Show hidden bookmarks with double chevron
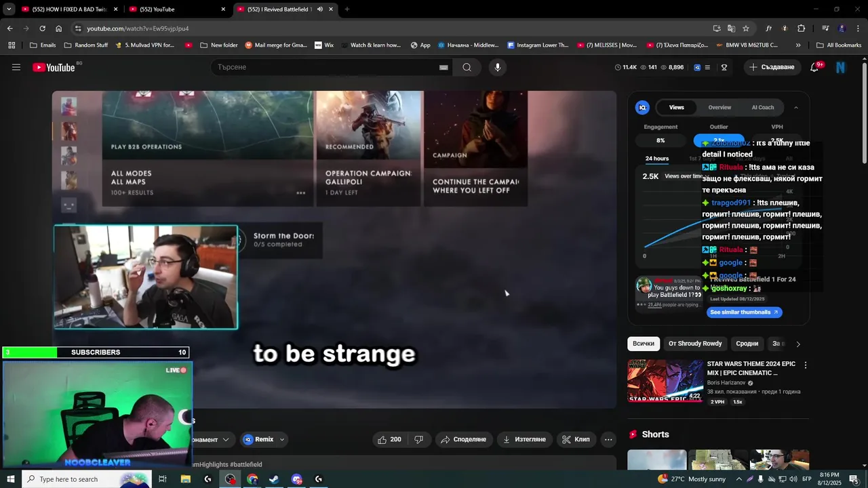Screen dimensions: 868x488 coord(797,45)
